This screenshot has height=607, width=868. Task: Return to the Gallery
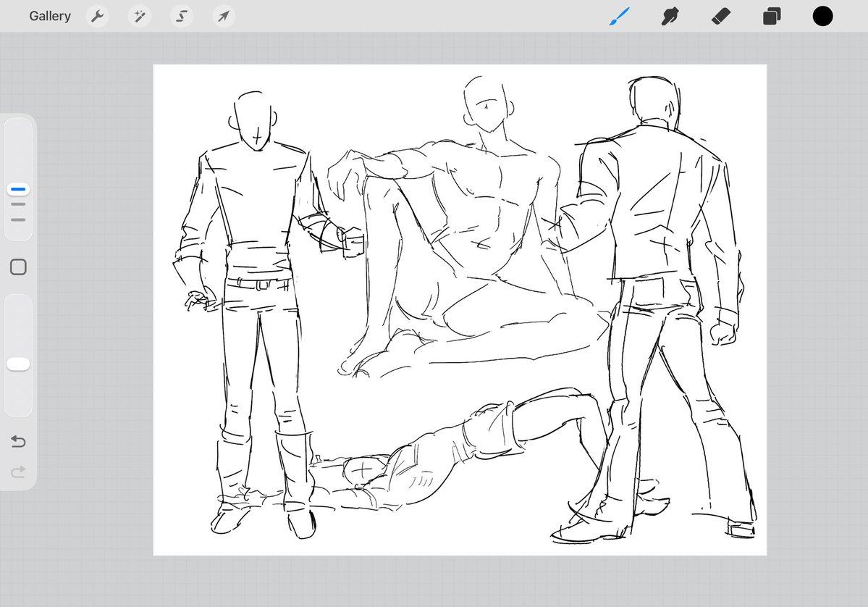pos(50,16)
